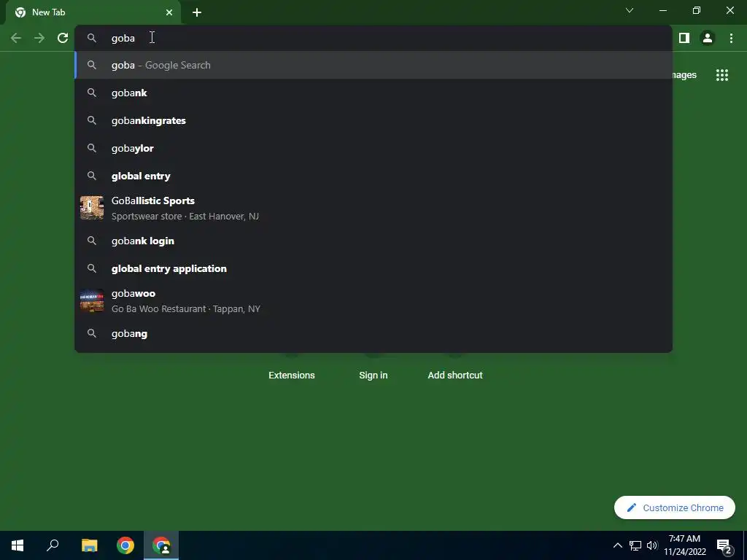Open the profile avatar menu
This screenshot has height=560, width=747.
point(708,38)
